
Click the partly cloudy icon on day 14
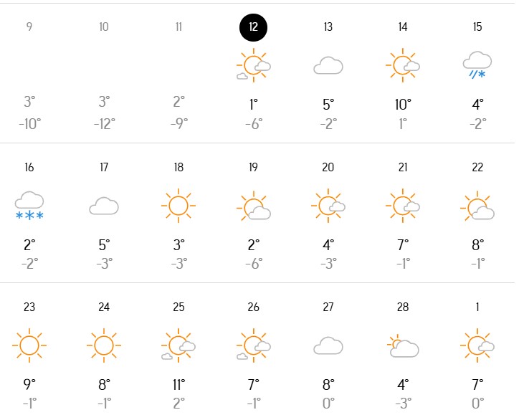point(402,66)
